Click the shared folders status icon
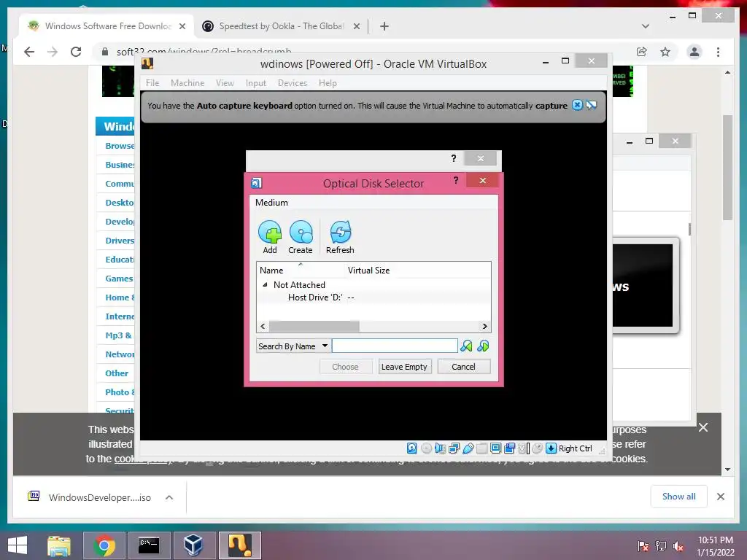747x560 pixels. [481, 448]
